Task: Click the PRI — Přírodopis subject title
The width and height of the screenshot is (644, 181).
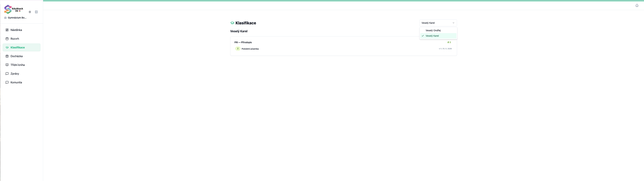Action: tap(243, 42)
